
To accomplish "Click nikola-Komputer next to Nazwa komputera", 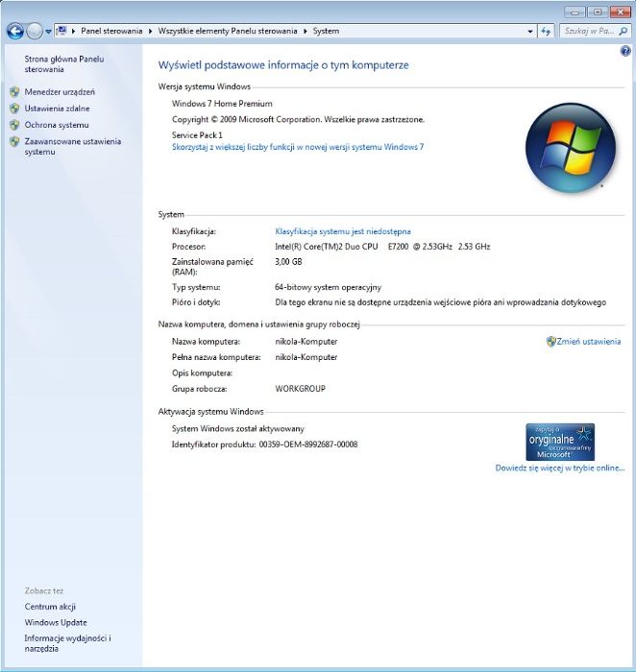I will [x=306, y=342].
